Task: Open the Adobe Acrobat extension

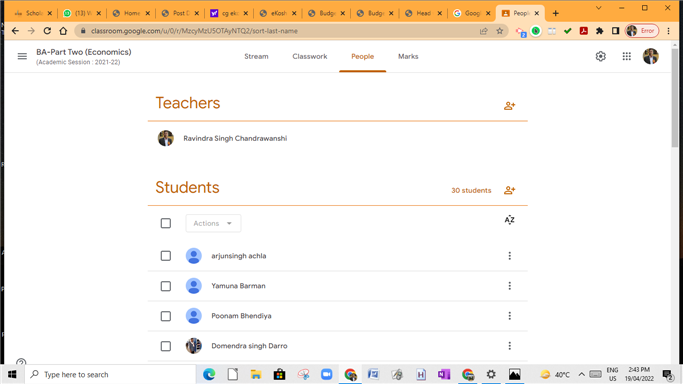Action: pos(584,31)
